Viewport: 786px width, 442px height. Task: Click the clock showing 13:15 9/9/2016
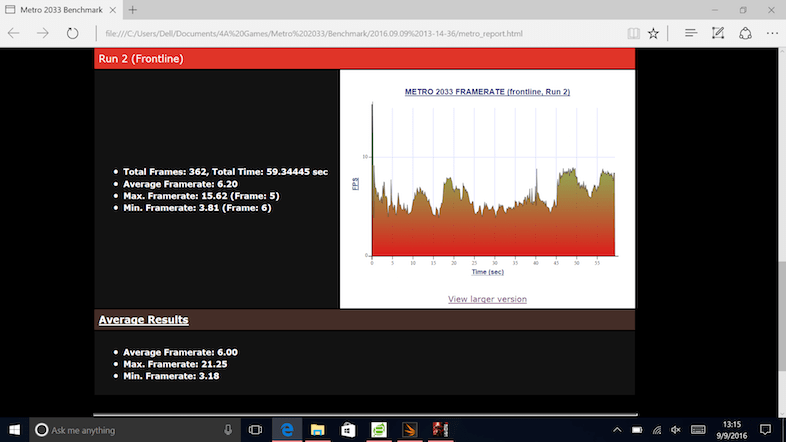[731, 430]
